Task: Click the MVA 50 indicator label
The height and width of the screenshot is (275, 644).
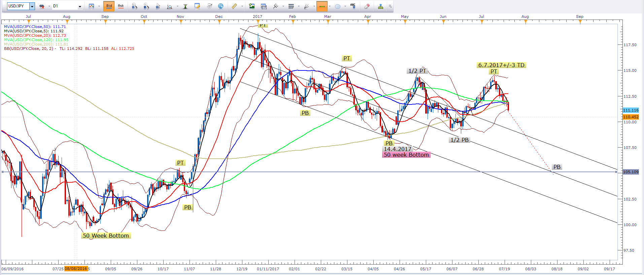Action: 35,27
